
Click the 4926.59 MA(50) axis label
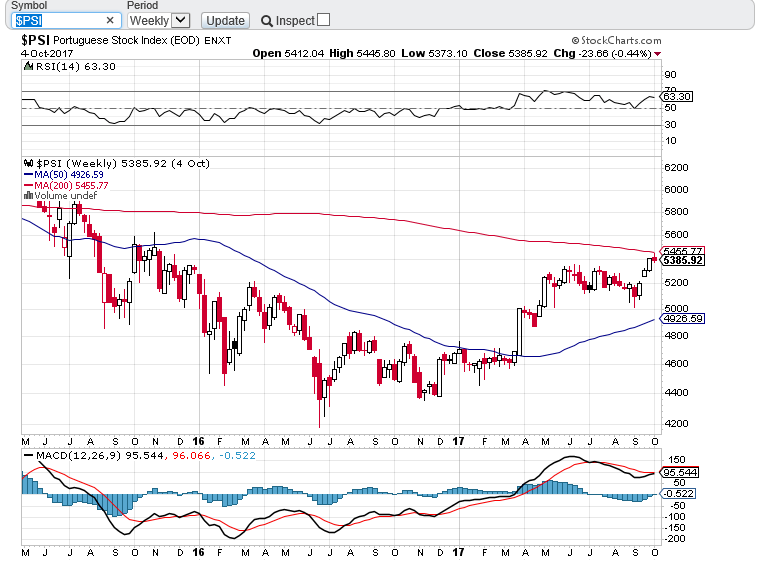pos(683,319)
